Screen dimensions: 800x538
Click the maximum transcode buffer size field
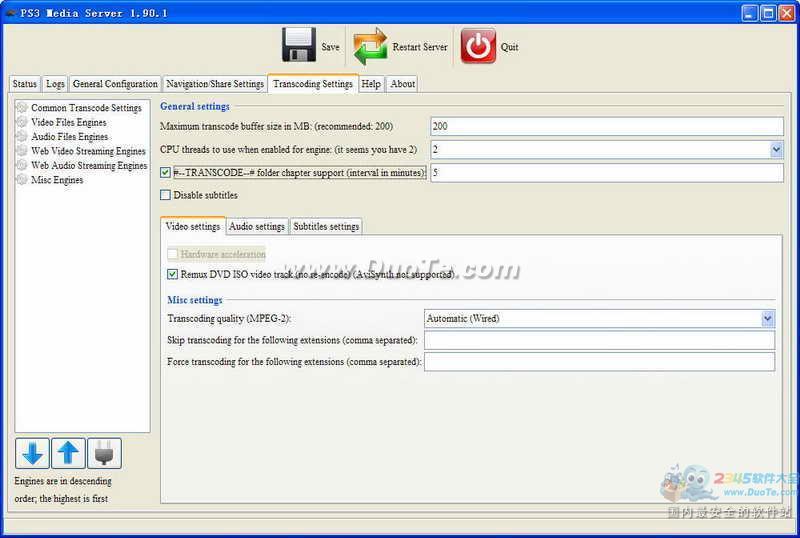coord(607,126)
